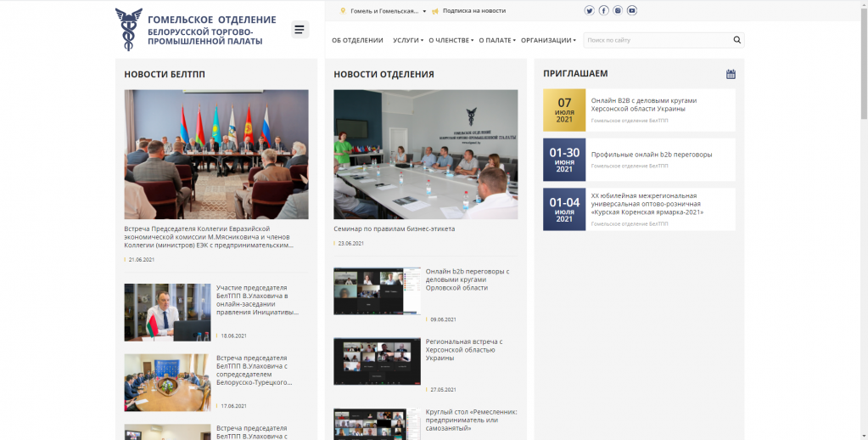
Task: Open the events calendar icon next to Приглашаем
Action: point(731,74)
